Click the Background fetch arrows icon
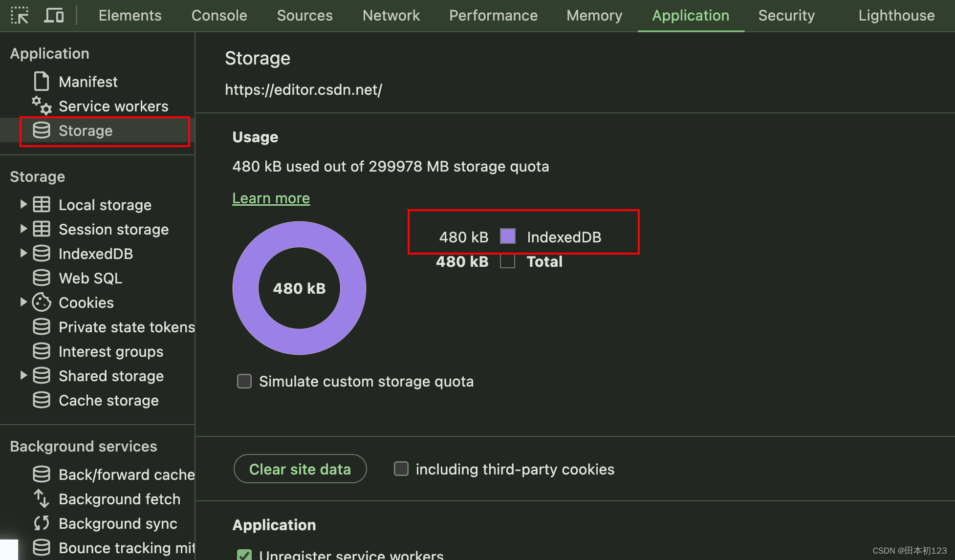Viewport: 955px width, 560px height. 42,499
